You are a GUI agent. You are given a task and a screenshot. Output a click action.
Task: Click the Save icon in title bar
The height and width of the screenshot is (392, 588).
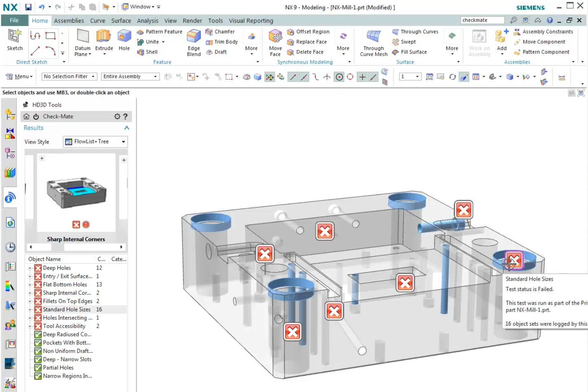(x=28, y=7)
